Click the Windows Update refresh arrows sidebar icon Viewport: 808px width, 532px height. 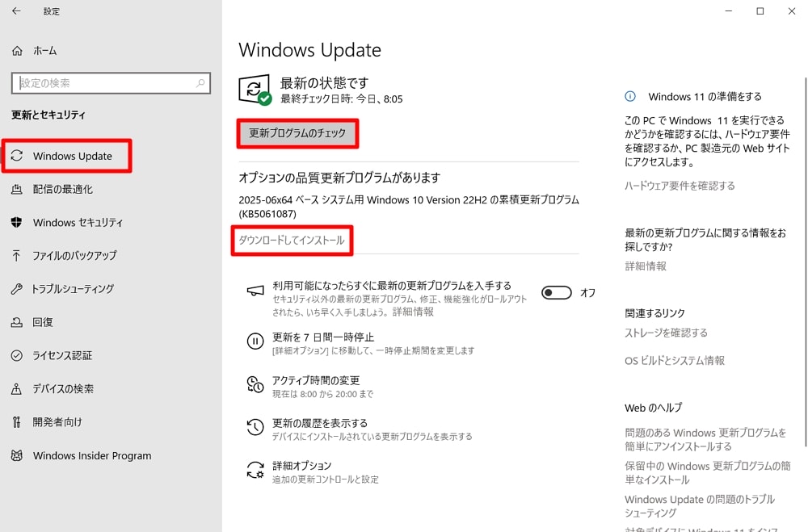(x=17, y=156)
